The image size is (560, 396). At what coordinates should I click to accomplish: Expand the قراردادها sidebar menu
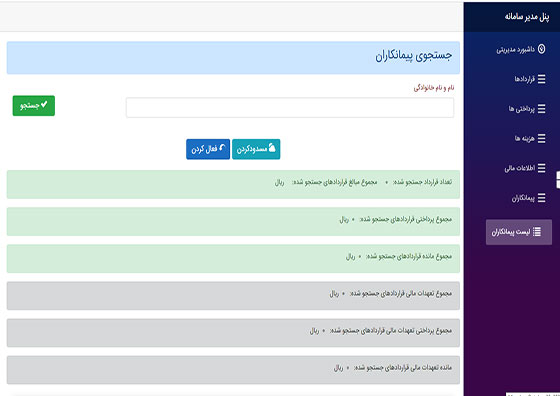530,79
